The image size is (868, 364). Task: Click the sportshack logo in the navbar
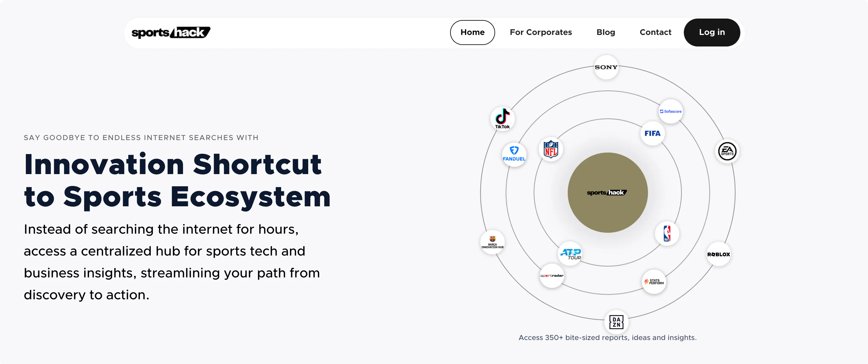click(x=171, y=32)
